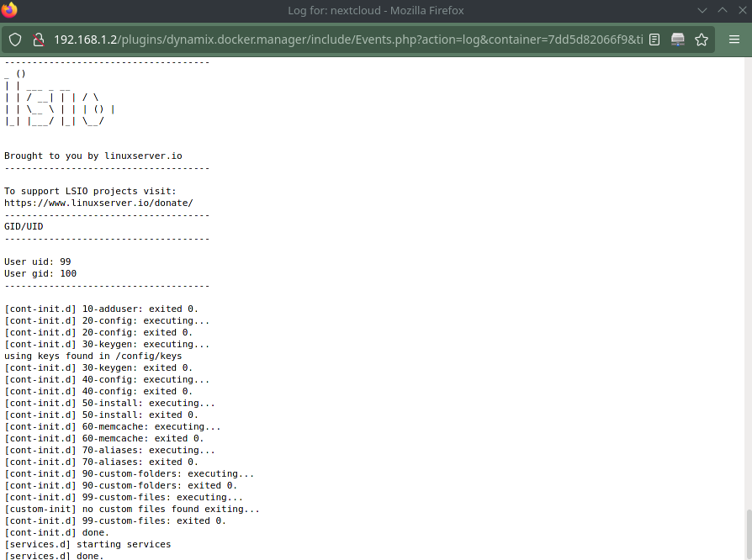Click the '[services.d] starting services' line
The width and height of the screenshot is (752, 560).
87,544
